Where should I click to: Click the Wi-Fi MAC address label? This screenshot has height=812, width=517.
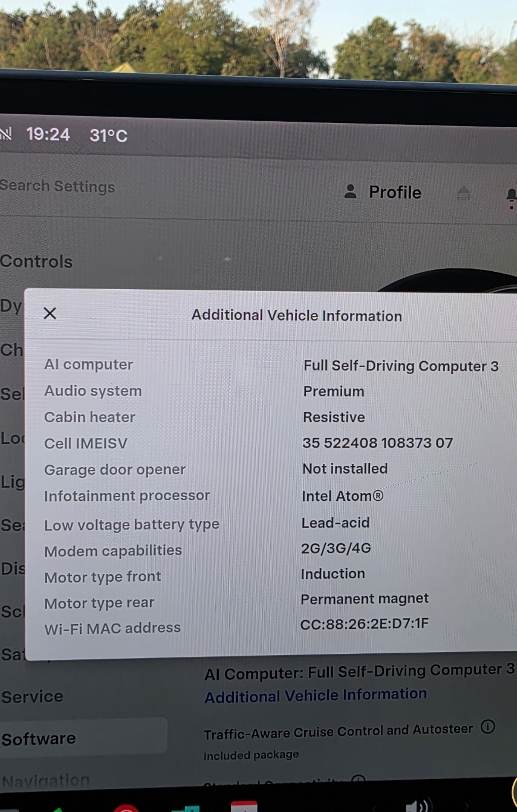[112, 628]
